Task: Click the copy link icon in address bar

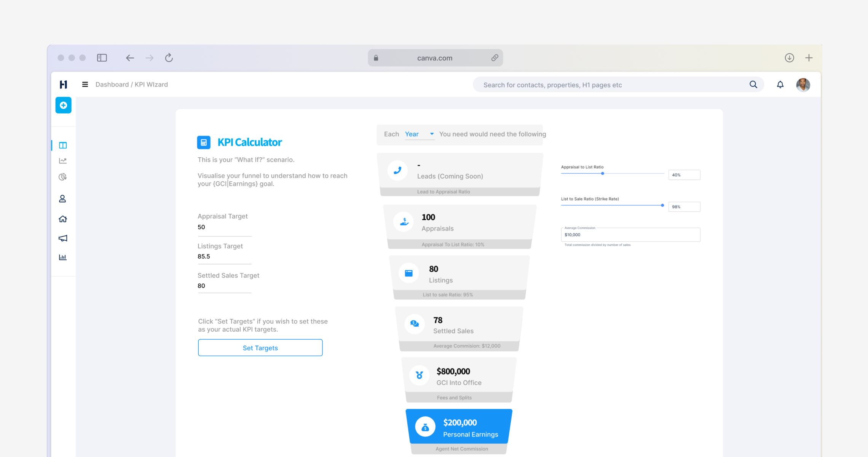Action: pos(495,58)
